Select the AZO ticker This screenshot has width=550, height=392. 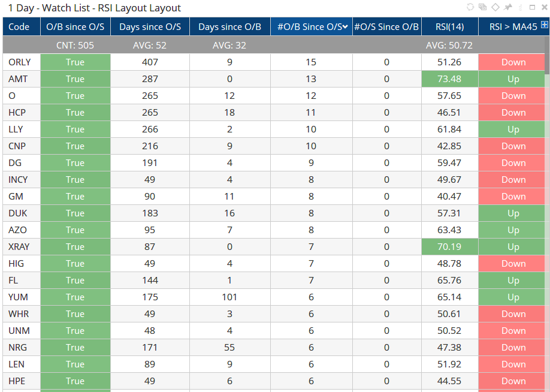click(17, 230)
